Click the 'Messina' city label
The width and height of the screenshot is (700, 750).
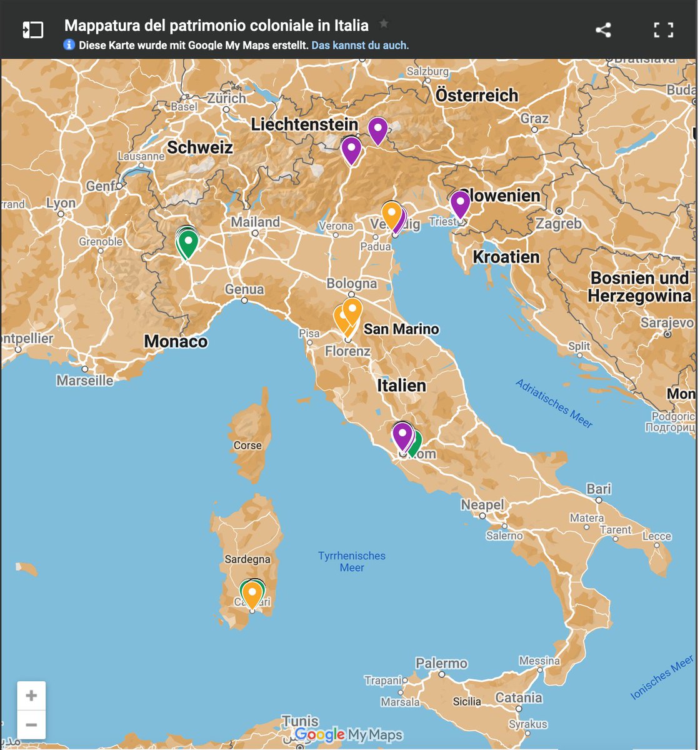pos(539,661)
